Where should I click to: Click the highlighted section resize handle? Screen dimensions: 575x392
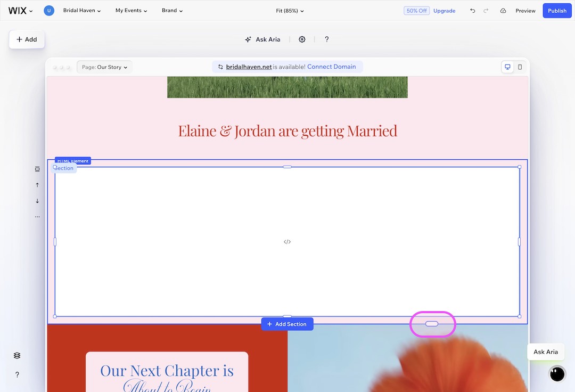432,323
